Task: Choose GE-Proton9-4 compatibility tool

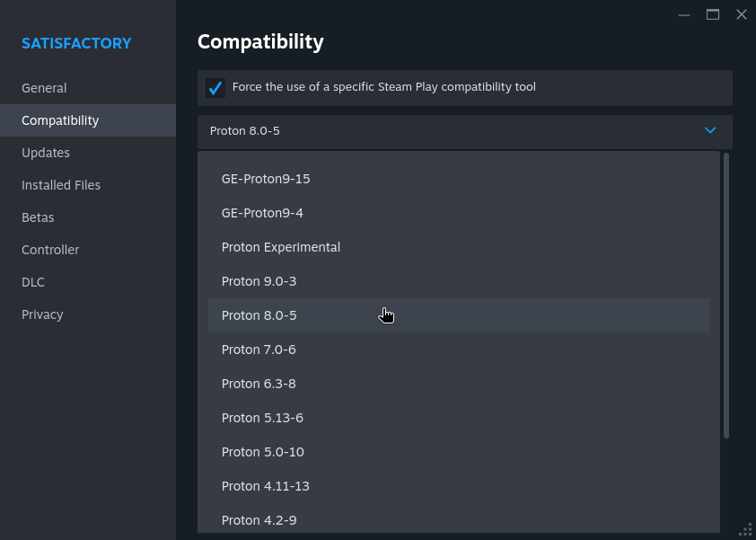Action: tap(459, 213)
